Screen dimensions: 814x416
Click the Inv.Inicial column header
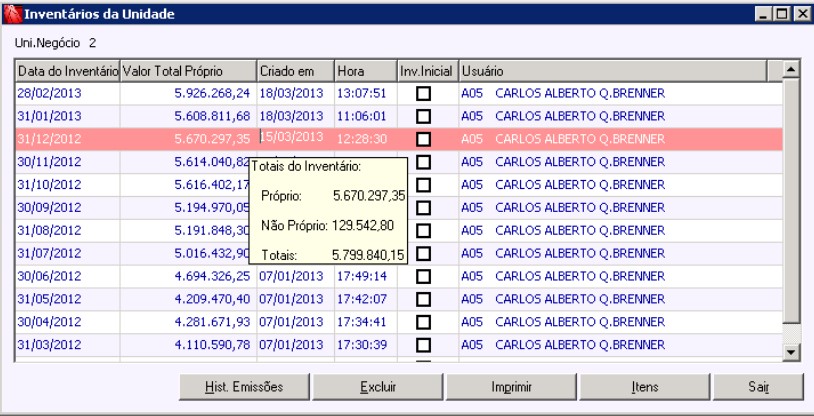[x=428, y=71]
